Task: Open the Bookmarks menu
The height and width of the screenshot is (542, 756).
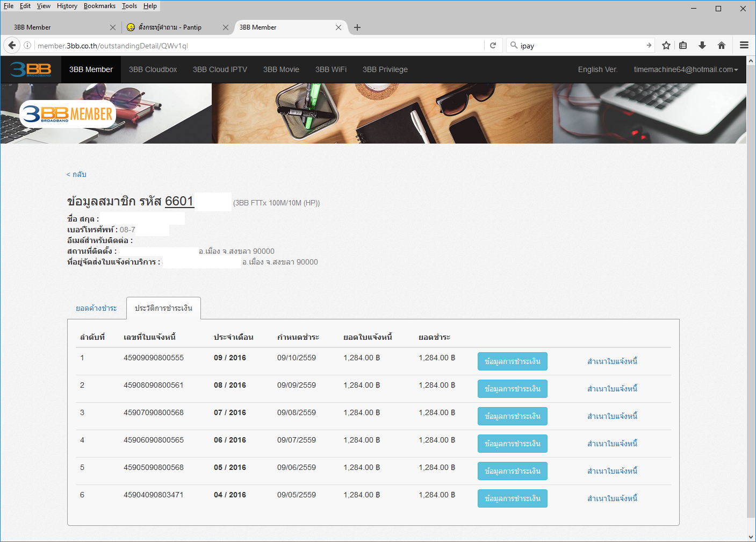Action: coord(99,6)
